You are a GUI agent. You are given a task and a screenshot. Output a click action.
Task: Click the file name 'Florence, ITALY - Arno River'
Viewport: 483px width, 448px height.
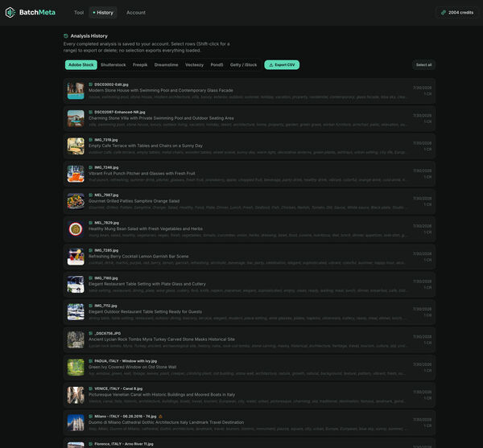tap(124, 444)
